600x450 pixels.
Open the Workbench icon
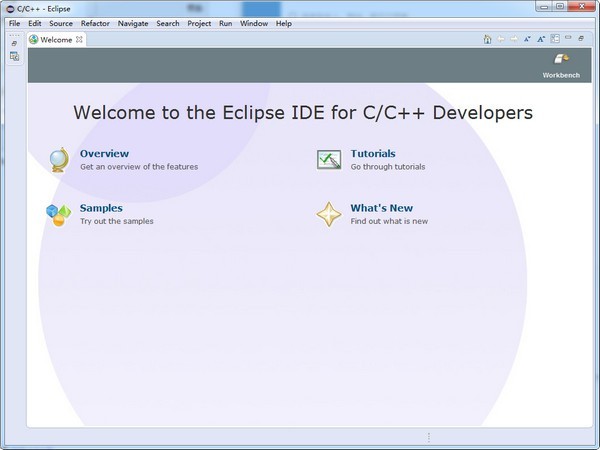(x=561, y=59)
